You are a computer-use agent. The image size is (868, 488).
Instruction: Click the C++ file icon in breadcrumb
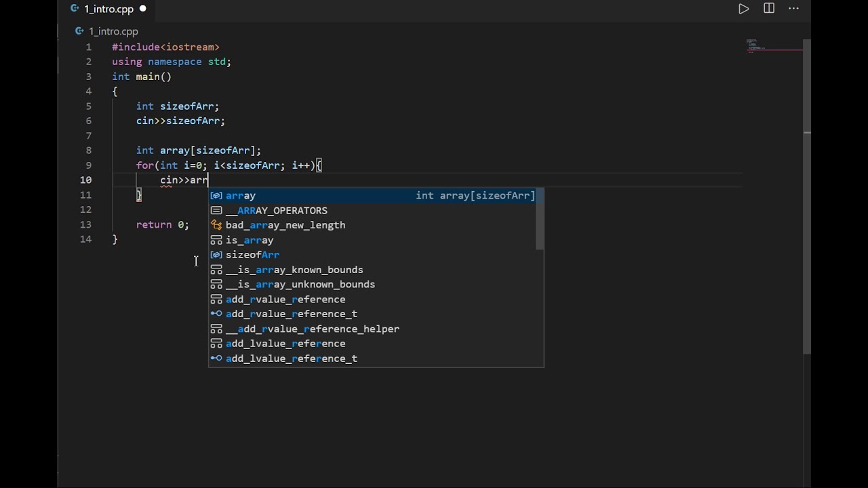click(79, 31)
